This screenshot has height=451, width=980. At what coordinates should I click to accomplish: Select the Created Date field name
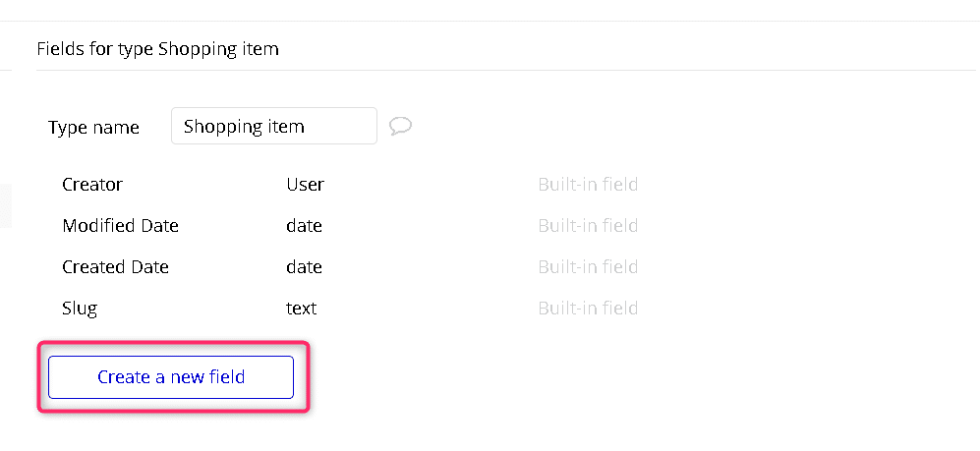[115, 267]
